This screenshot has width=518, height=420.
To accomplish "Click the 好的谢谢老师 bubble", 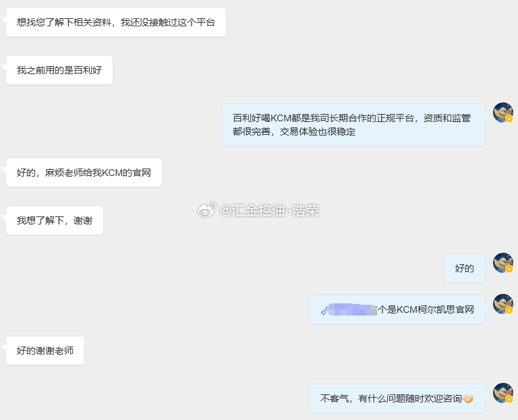I will (45, 351).
